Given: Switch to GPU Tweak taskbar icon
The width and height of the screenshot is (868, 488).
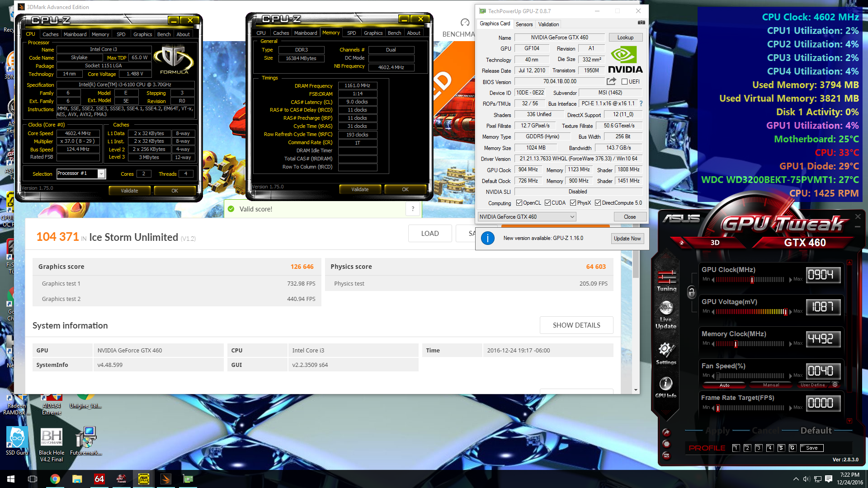Looking at the screenshot, I should (121, 479).
